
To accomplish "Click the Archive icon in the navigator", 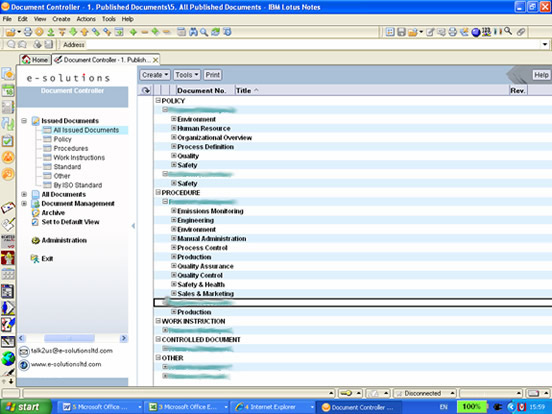I will (35, 213).
